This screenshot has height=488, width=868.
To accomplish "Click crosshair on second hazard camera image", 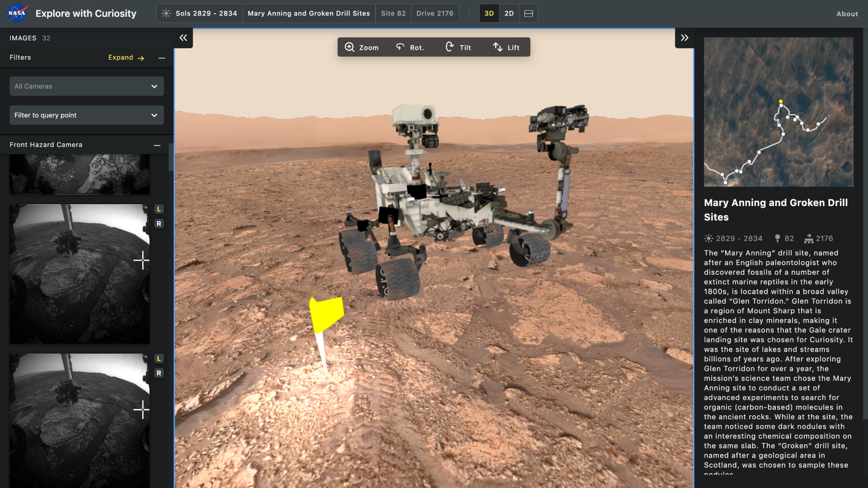I will (x=142, y=260).
